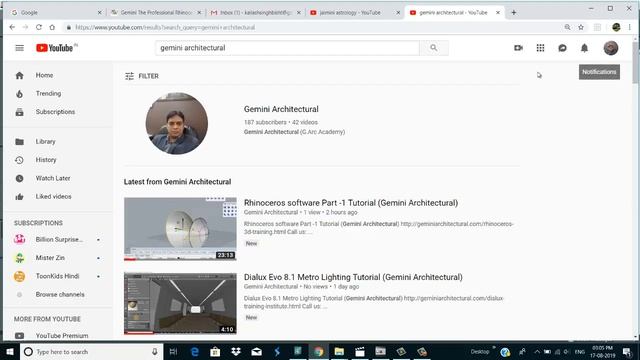Open the YouTube hamburger guide menu
Screen dimensions: 640x360
[20, 48]
